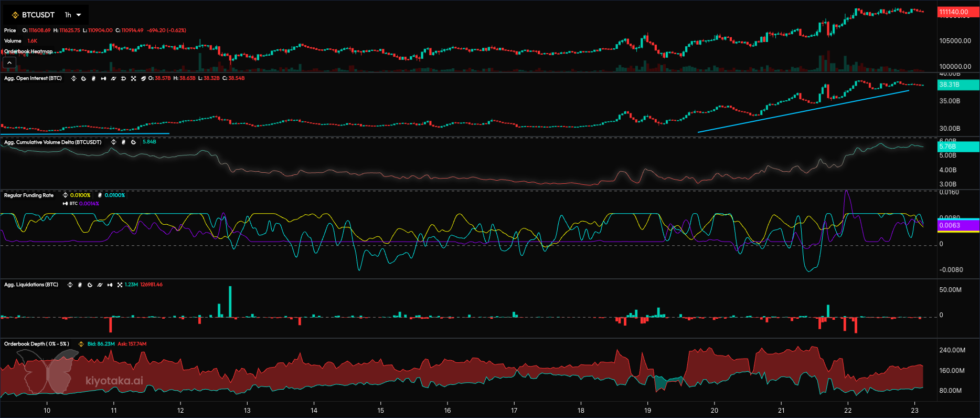This screenshot has width=980, height=418.
Task: Toggle the white bean icon in the Cumulative Volume Delta panel
Action: (123, 142)
